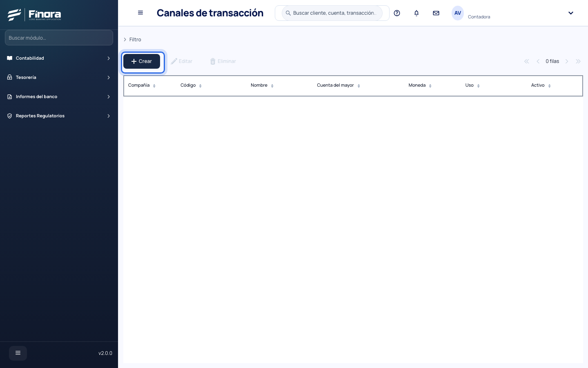Expand the Filtro section
This screenshot has height=368, width=588.
132,40
